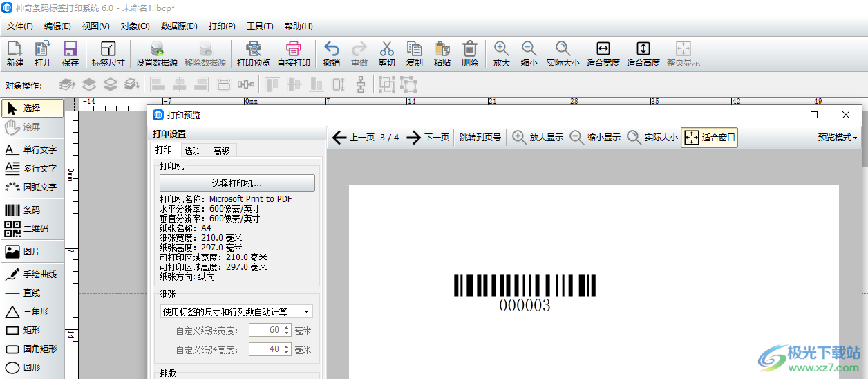Select the 多行文字 text tool
The height and width of the screenshot is (379, 868).
32,168
